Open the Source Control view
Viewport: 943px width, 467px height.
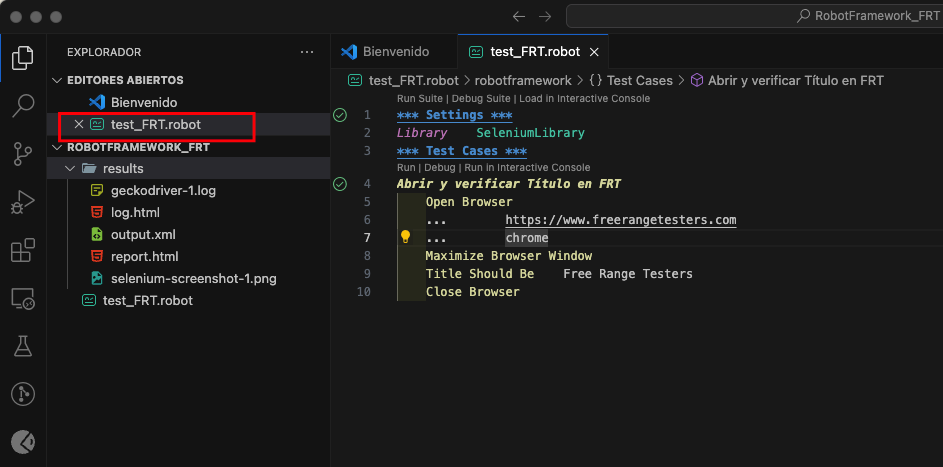pyautogui.click(x=22, y=153)
